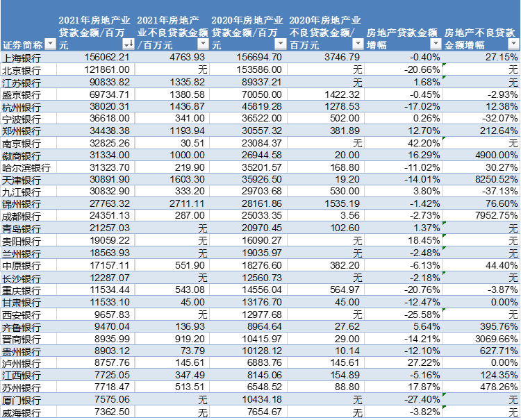521x420 pixels.
Task: Open the 证券简称 column filter dropdown
Action: pyautogui.click(x=50, y=44)
